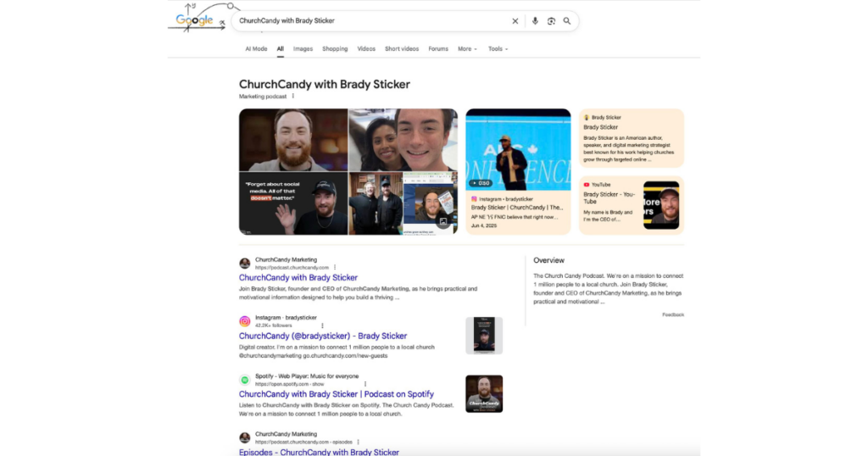Click the '42.2K+ followers' text

coord(274,325)
